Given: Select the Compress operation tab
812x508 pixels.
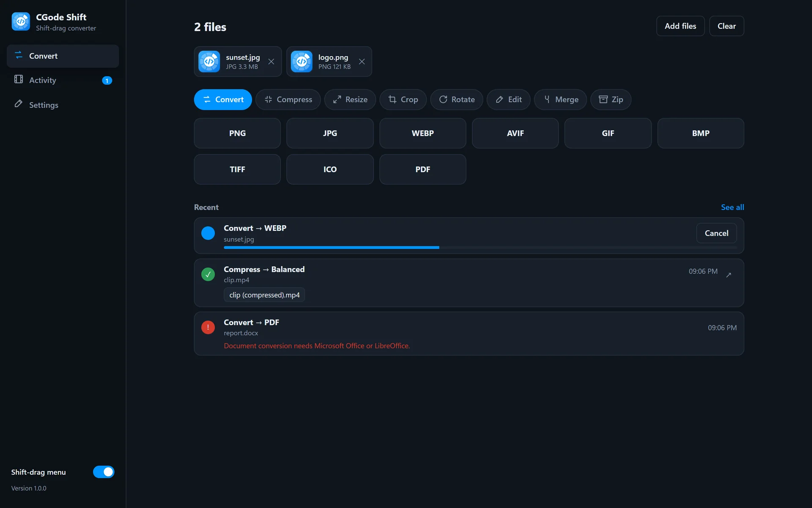Looking at the screenshot, I should (x=288, y=99).
